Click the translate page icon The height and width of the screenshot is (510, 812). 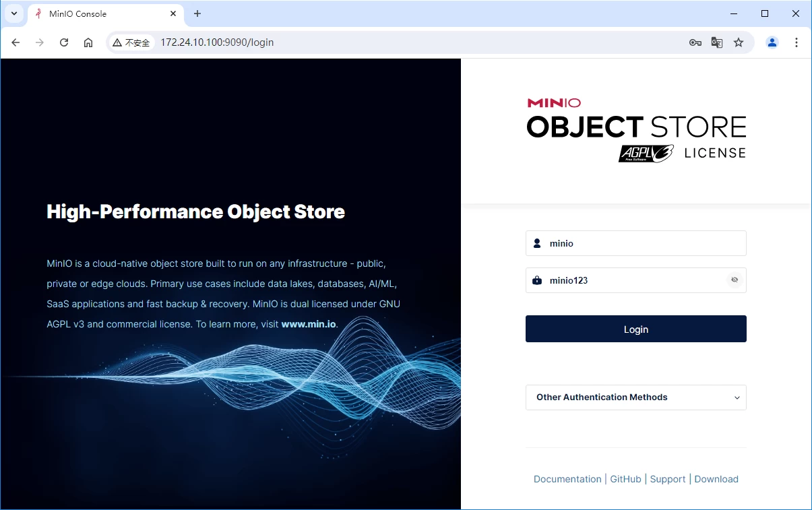point(717,42)
